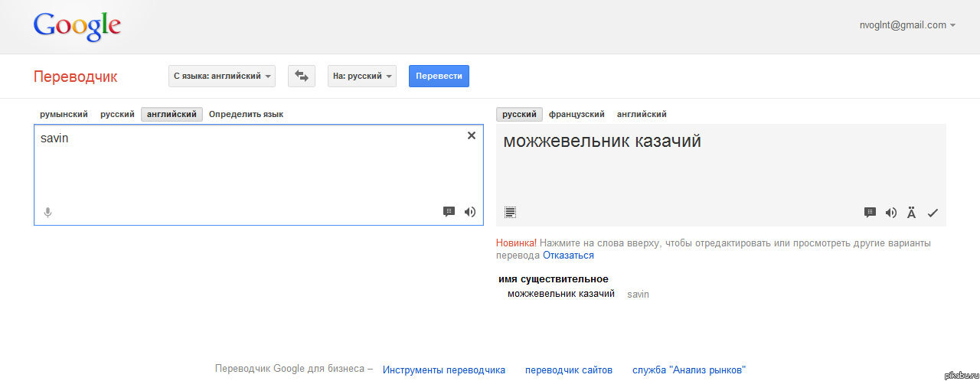Show transliteration with Ä icon
This screenshot has width=980, height=381.
point(911,213)
